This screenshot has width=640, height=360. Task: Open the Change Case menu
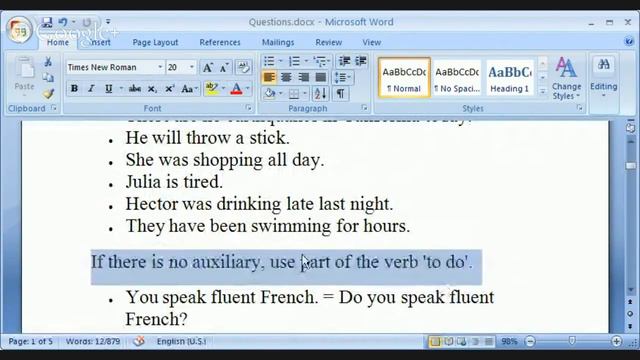click(x=189, y=88)
